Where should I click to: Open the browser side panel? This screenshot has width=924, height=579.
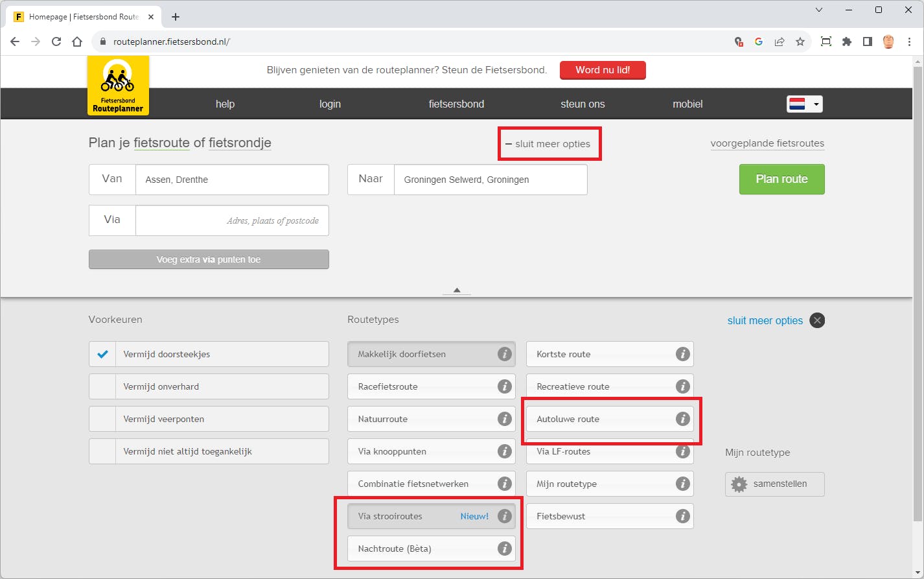click(x=868, y=41)
